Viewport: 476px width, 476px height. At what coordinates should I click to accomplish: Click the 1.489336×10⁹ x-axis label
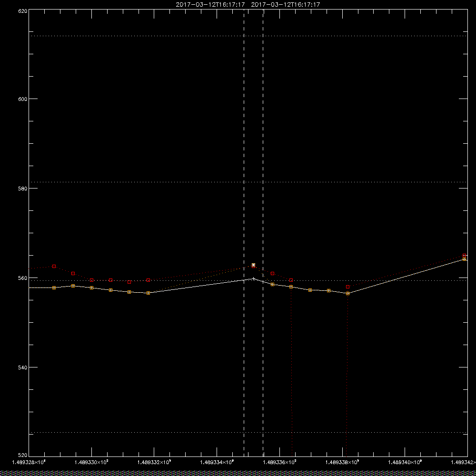(279, 462)
